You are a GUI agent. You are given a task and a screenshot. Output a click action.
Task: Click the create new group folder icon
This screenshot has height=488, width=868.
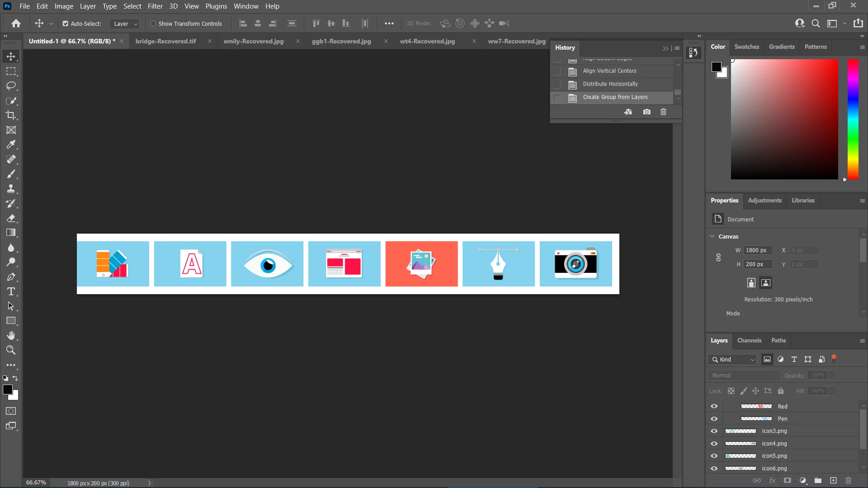[818, 480]
